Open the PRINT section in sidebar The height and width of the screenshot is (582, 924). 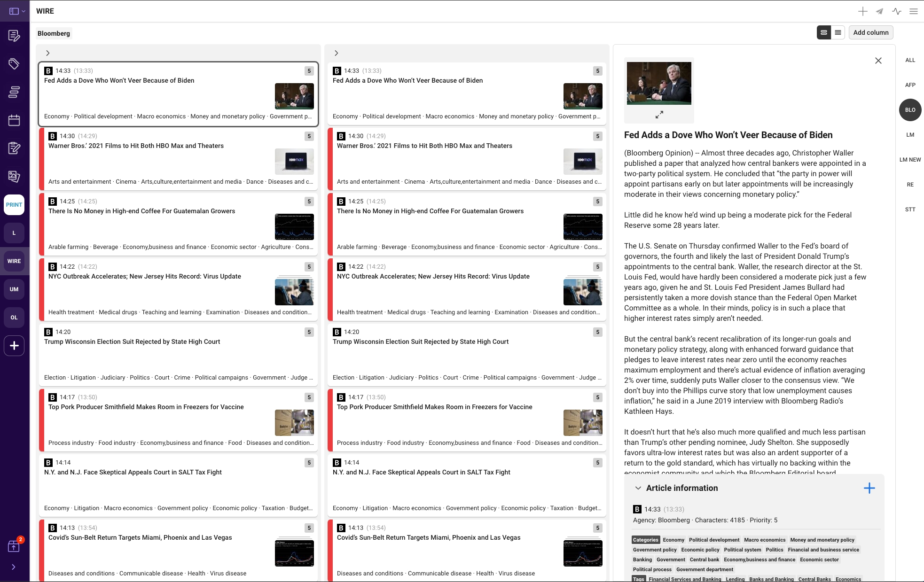(14, 205)
